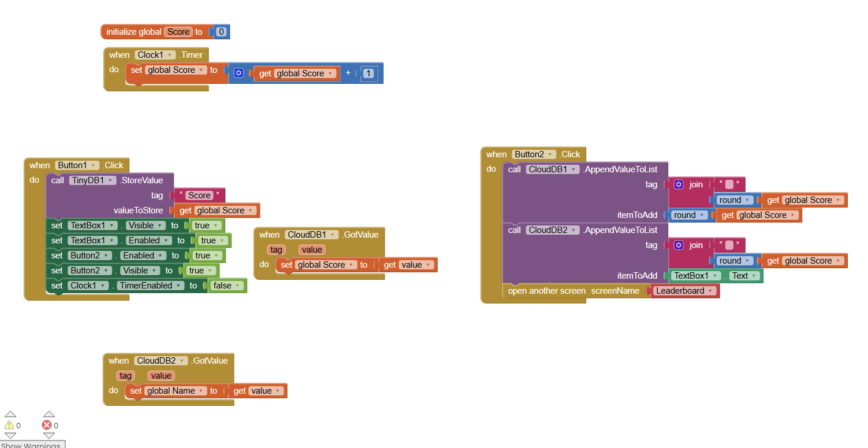The image size is (868, 448).
Task: Open the Leaderboard screen name dropdown
Action: [x=685, y=291]
